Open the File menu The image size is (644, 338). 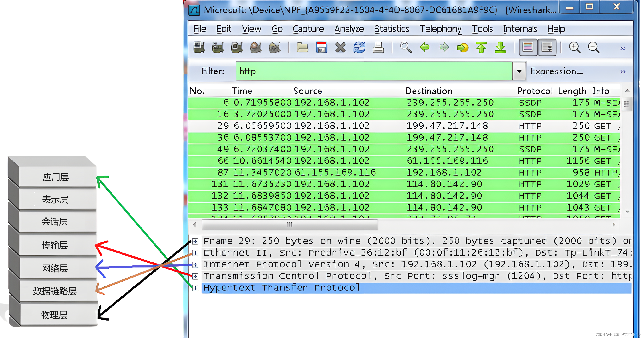pyautogui.click(x=200, y=29)
